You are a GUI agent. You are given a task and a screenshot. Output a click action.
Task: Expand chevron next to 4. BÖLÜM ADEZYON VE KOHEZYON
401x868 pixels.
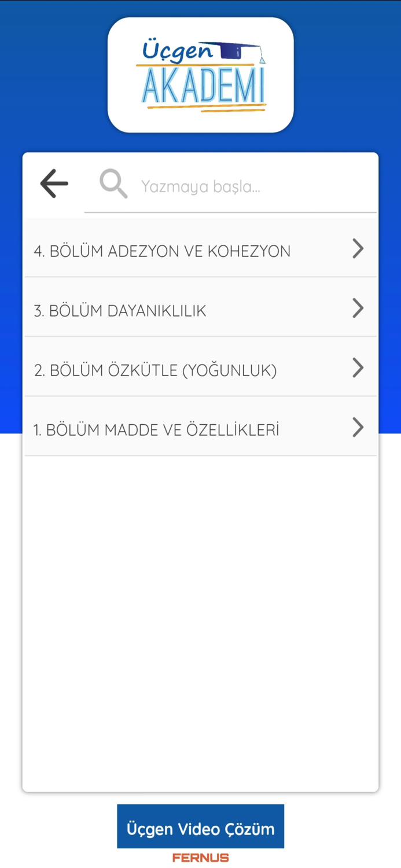tap(358, 249)
